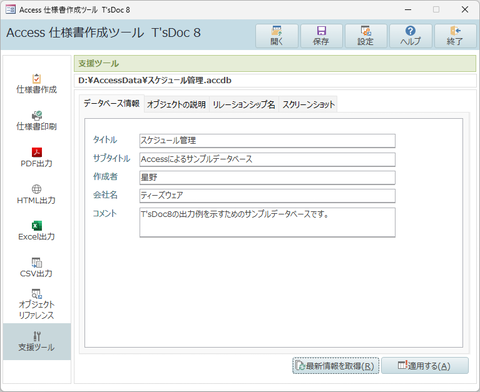This screenshot has width=480, height=392.
Task: Open 設定 (Settings) from the toolbar
Action: click(366, 36)
